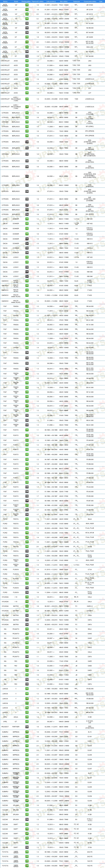Click petrol icon in the Kia Picanto B3LA row
The image size is (105, 868).
(27, 629)
